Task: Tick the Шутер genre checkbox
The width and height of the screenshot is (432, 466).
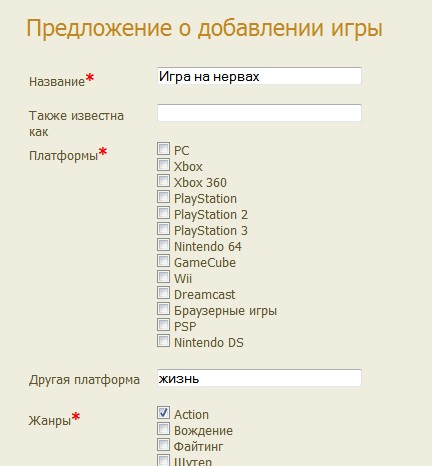Action: 163,460
